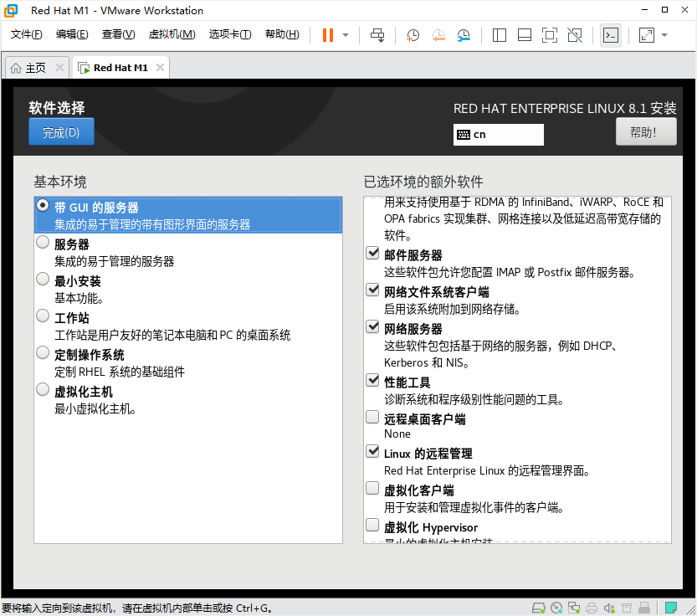This screenshot has width=697, height=616.
Task: Open the 文件(F) menu
Action: coord(26,34)
